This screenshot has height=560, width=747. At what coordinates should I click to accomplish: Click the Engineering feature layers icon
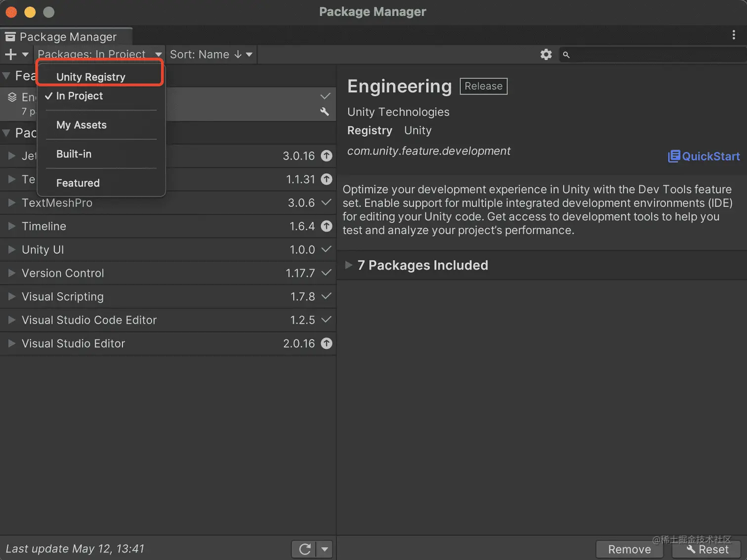12,97
